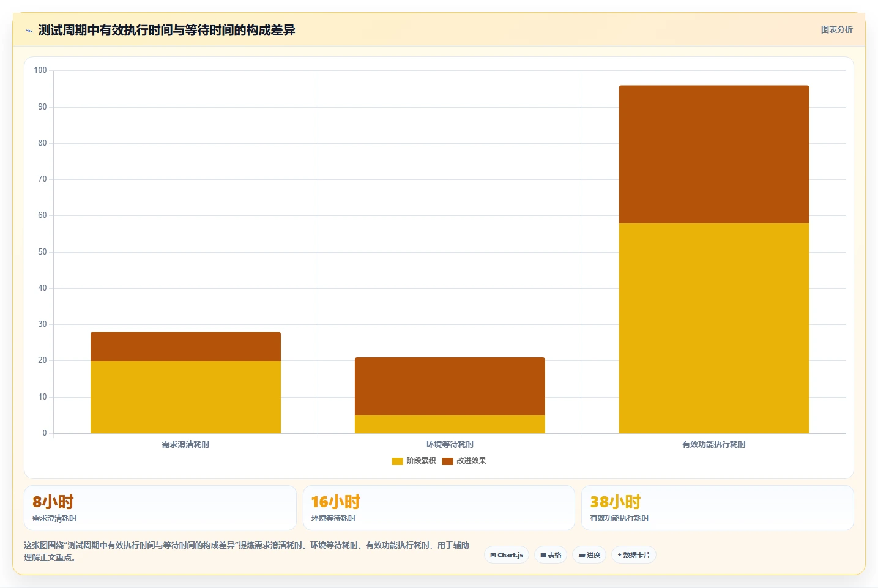Click the blue icon beside the chart title
Viewport: 878px width, 588px height.
pyautogui.click(x=29, y=31)
